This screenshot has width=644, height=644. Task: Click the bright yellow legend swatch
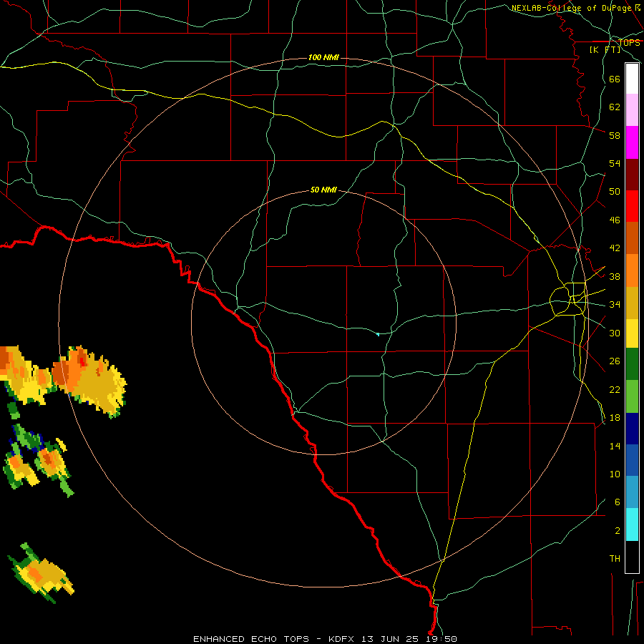632,333
